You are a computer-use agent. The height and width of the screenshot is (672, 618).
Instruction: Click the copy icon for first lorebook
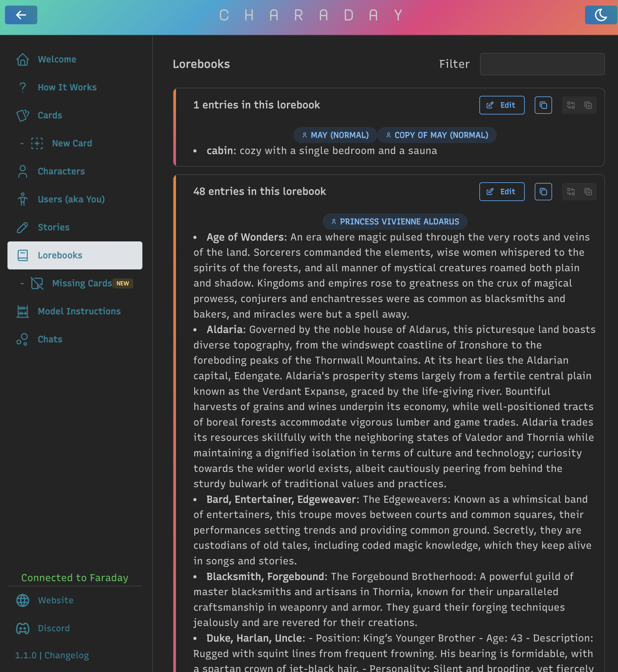coord(543,105)
